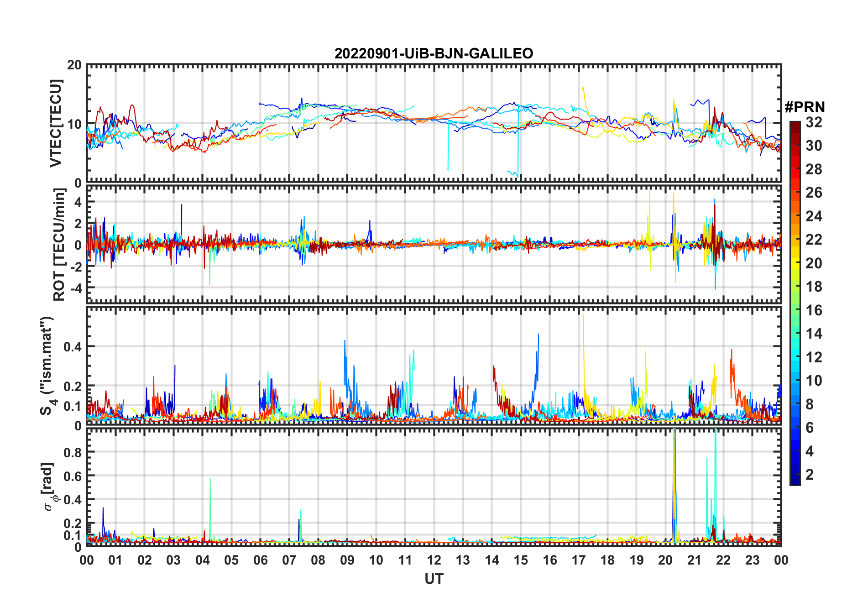
Task: Click the VTEC[TECU] y-axis label
Action: [x=55, y=123]
